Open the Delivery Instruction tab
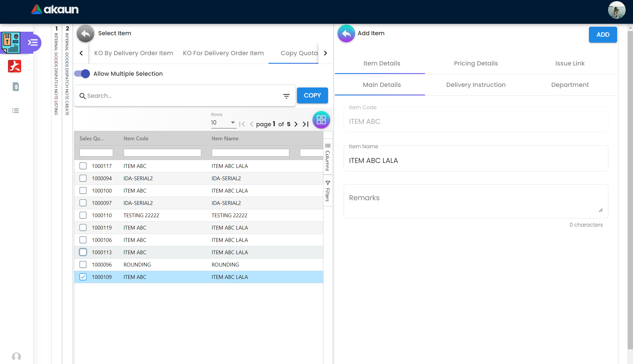The width and height of the screenshot is (633, 364). click(x=476, y=85)
